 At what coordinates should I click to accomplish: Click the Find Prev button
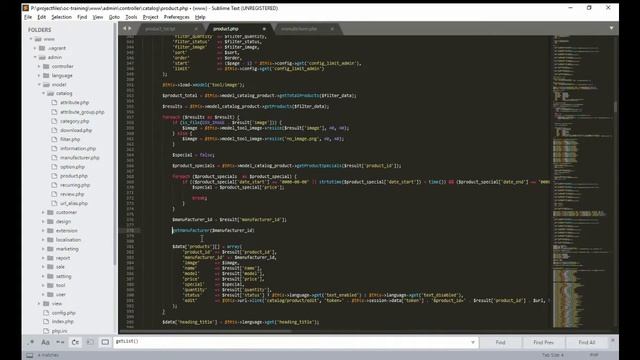pyautogui.click(x=543, y=342)
